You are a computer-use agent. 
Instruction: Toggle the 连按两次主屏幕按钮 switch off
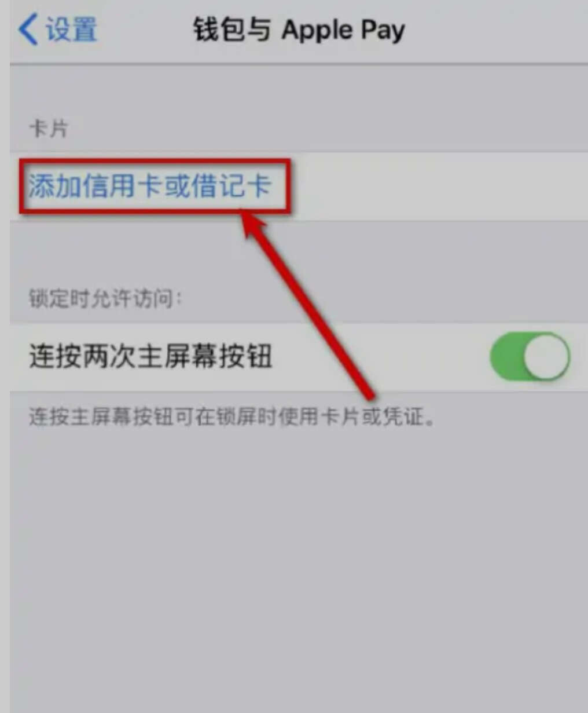pyautogui.click(x=530, y=356)
